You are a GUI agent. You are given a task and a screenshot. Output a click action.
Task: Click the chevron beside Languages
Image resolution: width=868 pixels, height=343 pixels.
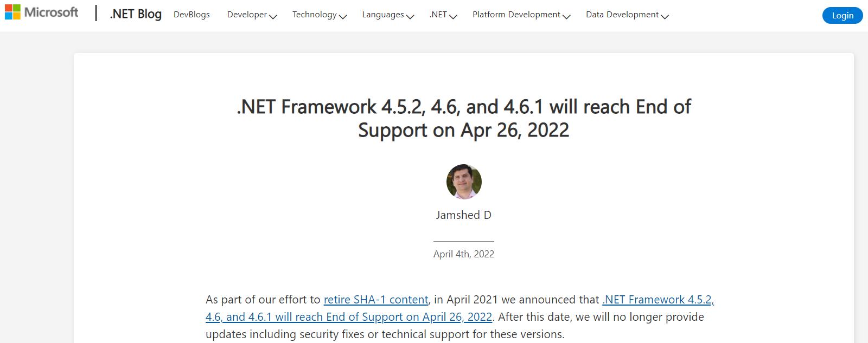click(410, 17)
